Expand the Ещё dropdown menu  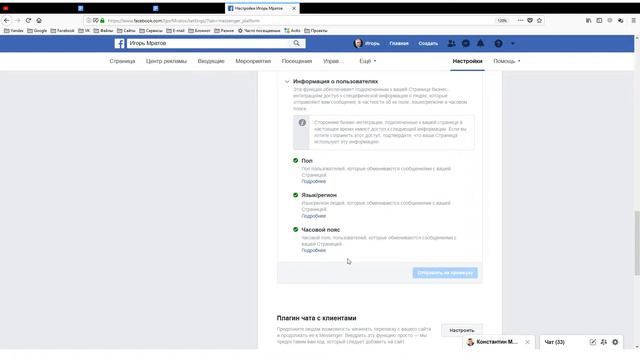click(x=368, y=61)
